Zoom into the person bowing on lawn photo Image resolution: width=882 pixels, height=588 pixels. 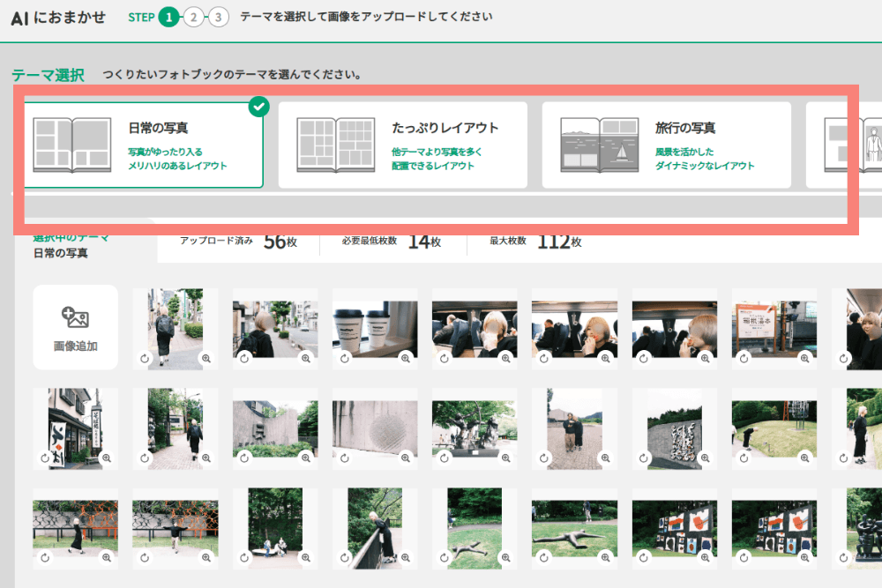tap(805, 458)
